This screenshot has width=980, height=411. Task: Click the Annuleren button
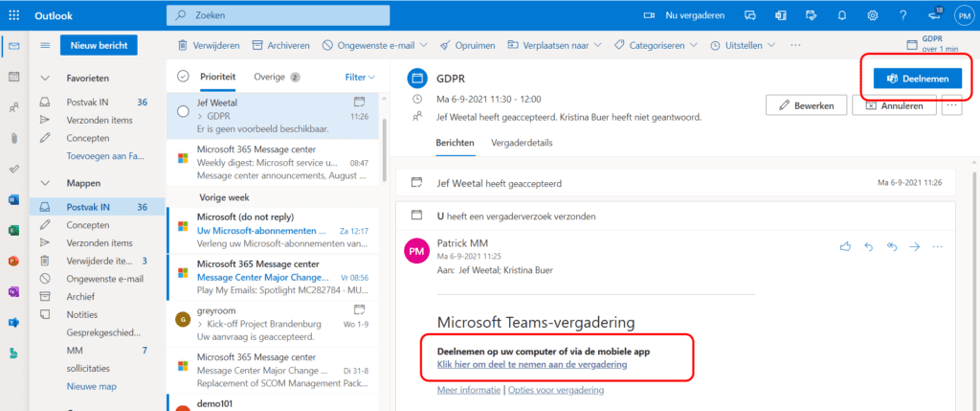pyautogui.click(x=895, y=105)
